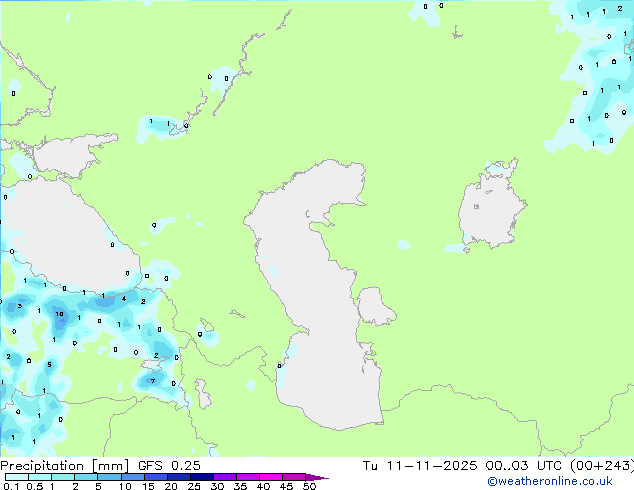Click the legend label '0.1'

click(x=11, y=486)
